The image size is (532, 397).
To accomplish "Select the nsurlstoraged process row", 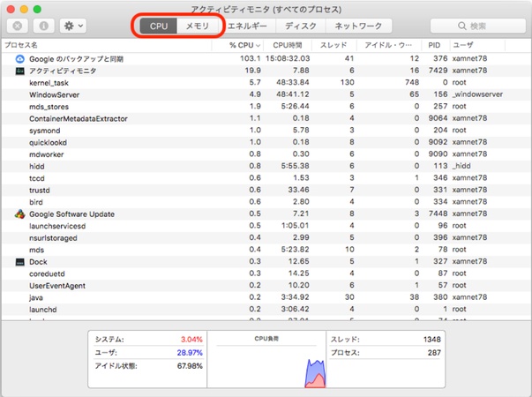I will click(x=266, y=237).
